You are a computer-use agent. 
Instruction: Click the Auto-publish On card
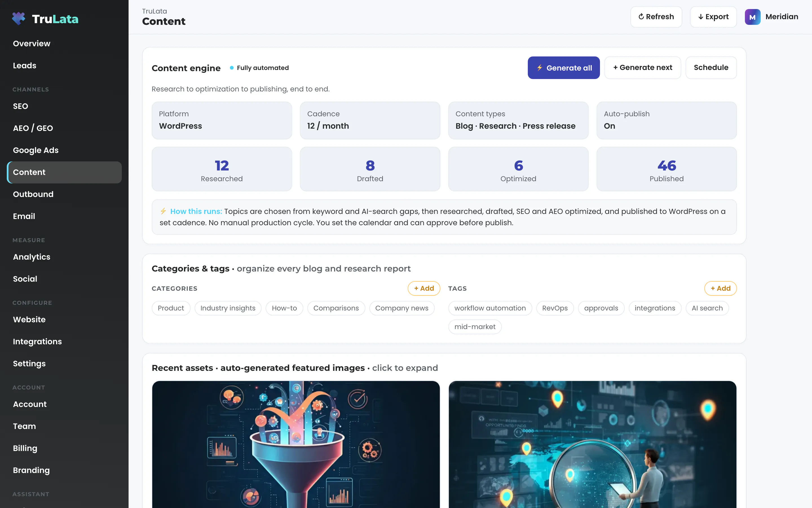(x=667, y=120)
